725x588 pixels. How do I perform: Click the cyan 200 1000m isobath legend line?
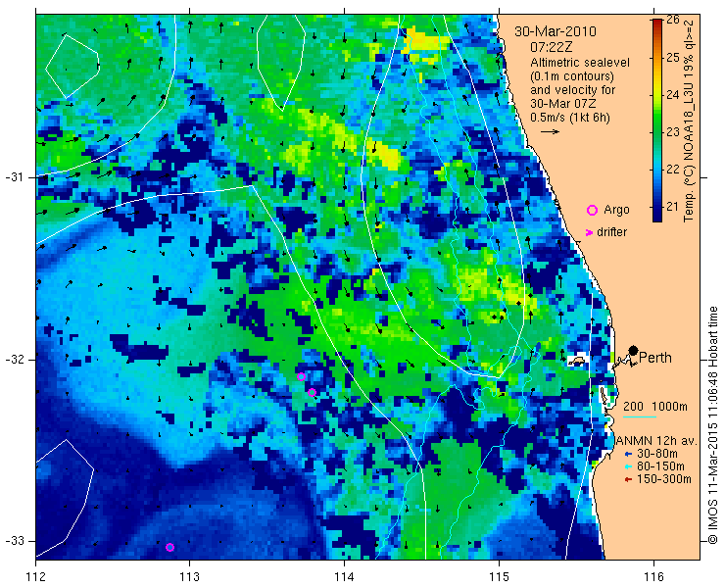640,417
